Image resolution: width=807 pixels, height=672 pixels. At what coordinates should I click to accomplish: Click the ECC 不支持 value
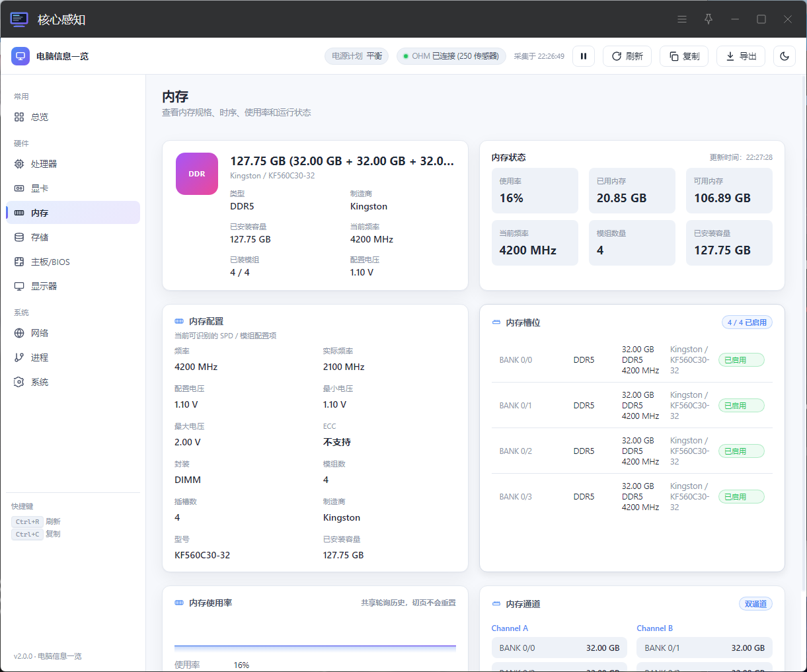[x=337, y=442]
